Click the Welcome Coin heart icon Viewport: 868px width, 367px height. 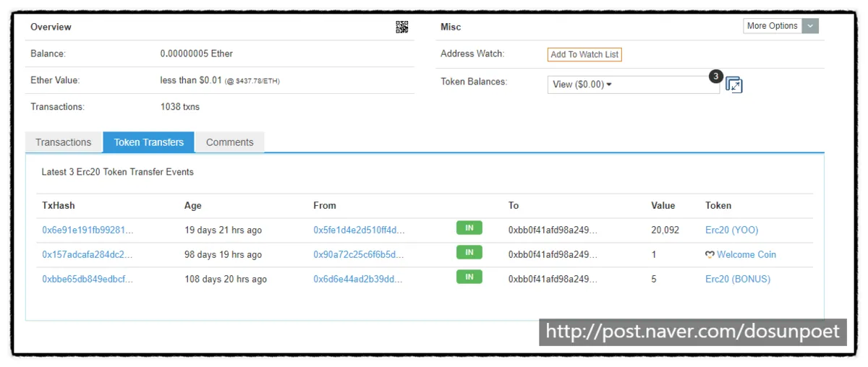(710, 255)
